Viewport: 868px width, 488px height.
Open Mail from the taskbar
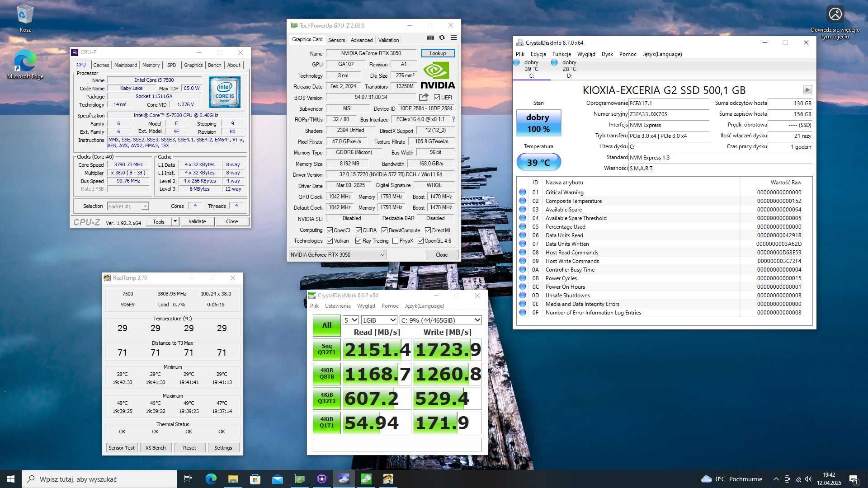click(x=277, y=479)
